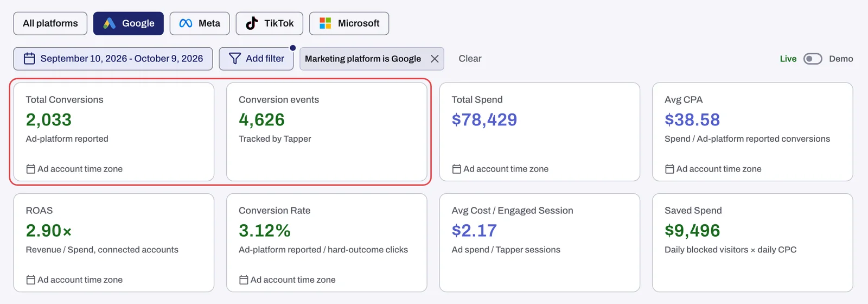The width and height of the screenshot is (868, 304).
Task: Switch to the TikTok platform tab
Action: pos(270,23)
